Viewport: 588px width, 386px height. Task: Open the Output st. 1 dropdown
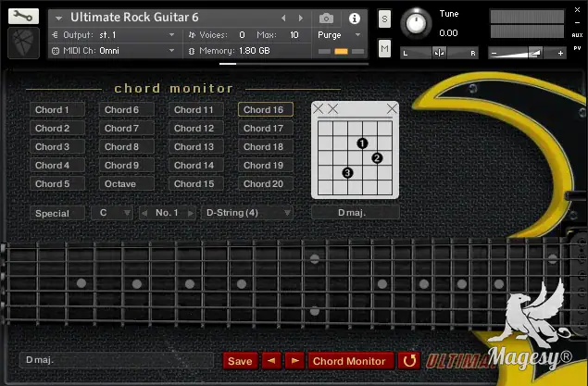pyautogui.click(x=171, y=35)
